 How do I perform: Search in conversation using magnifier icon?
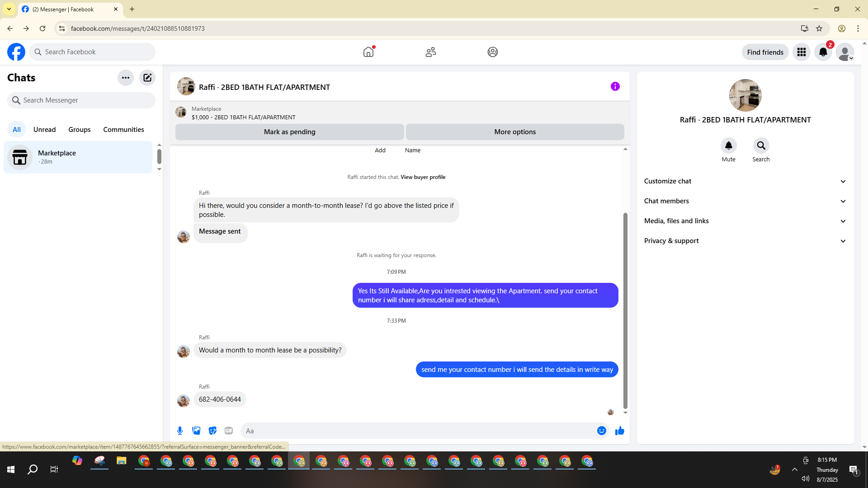click(761, 145)
